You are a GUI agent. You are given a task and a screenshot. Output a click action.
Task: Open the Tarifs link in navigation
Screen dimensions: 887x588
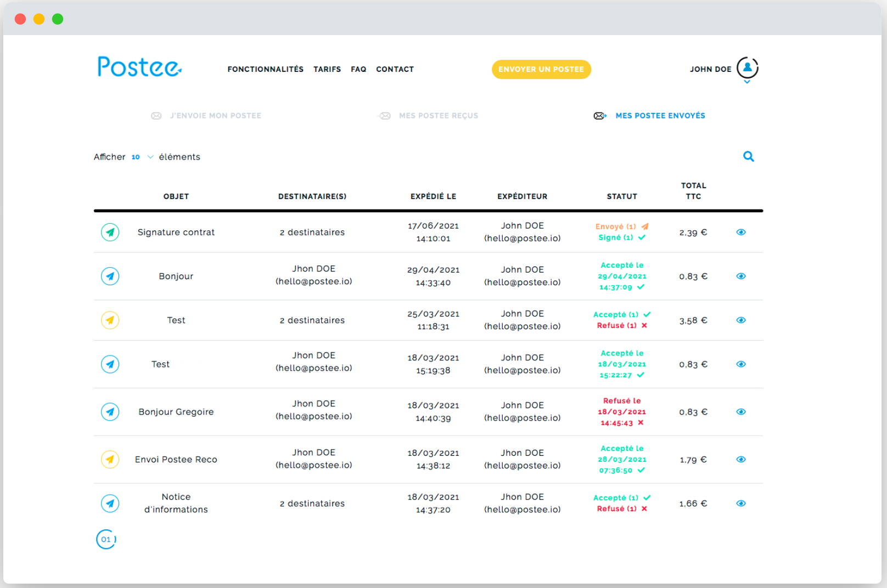327,70
